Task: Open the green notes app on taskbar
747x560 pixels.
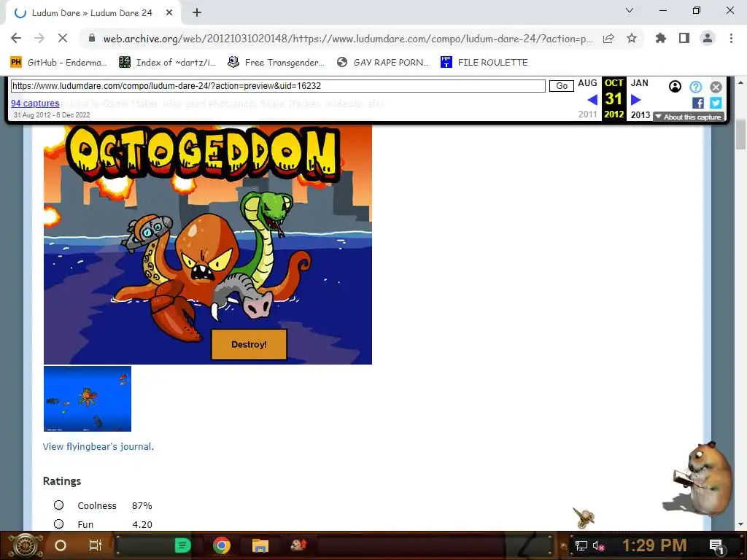Action: coord(182,545)
